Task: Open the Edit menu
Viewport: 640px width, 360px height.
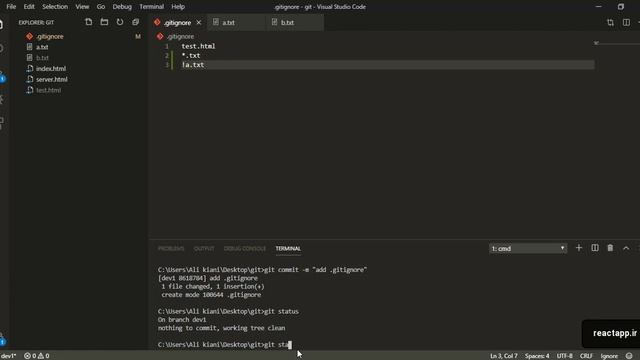Action: tap(29, 7)
